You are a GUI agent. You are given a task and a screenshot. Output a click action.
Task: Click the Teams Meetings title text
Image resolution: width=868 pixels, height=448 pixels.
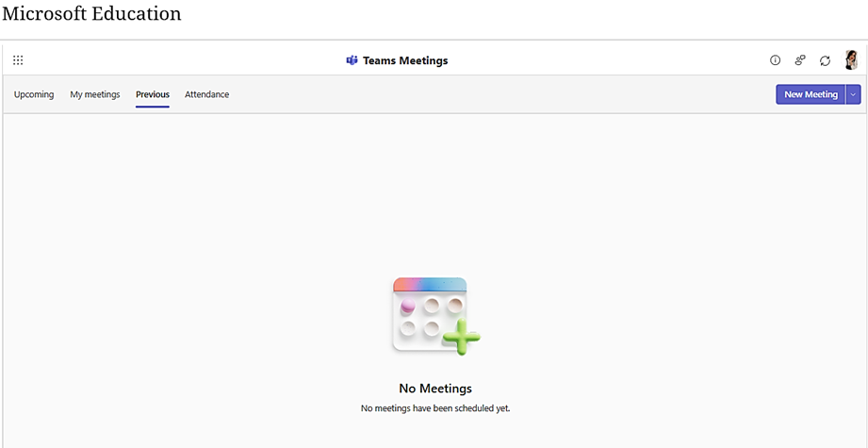click(x=405, y=61)
